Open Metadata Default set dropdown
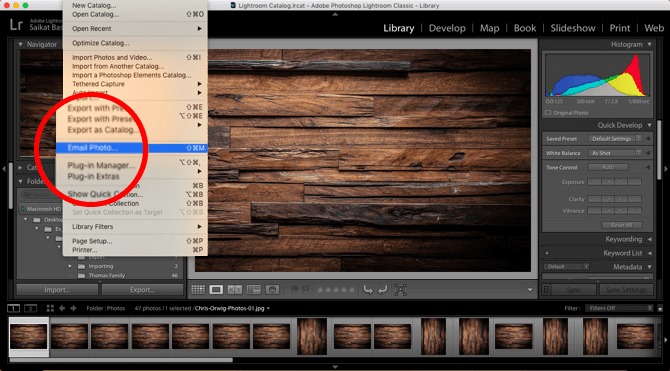Image resolution: width=670 pixels, height=371 pixels. click(566, 267)
